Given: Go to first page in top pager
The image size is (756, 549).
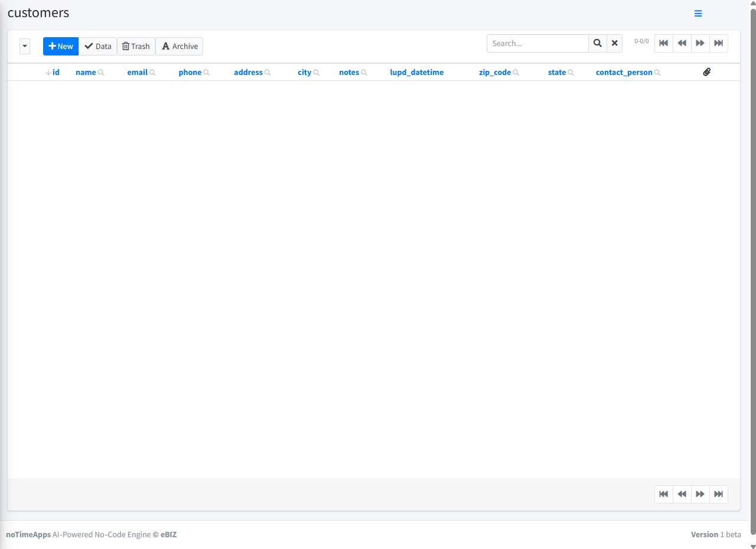Looking at the screenshot, I should pyautogui.click(x=663, y=43).
